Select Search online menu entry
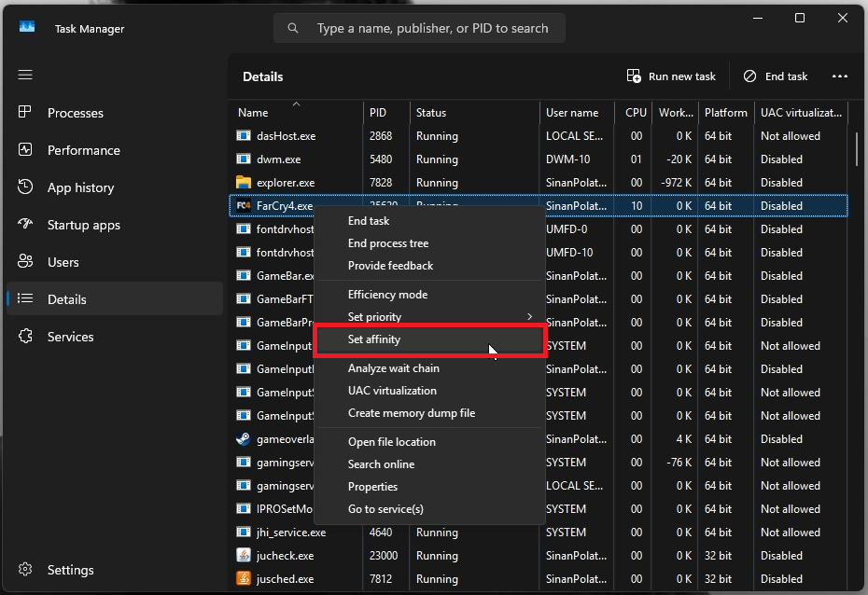The width and height of the screenshot is (868, 595). (x=429, y=464)
